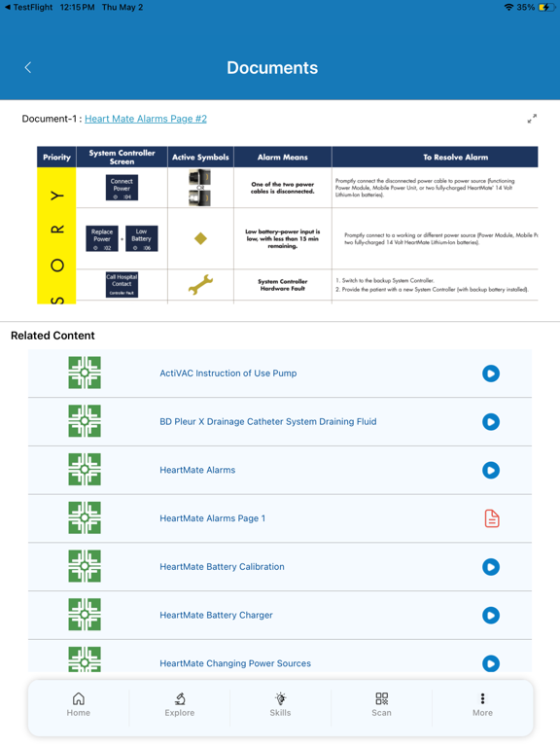The height and width of the screenshot is (747, 560).
Task: Open HeartMate Alarms Page 1 title
Action: tap(212, 518)
